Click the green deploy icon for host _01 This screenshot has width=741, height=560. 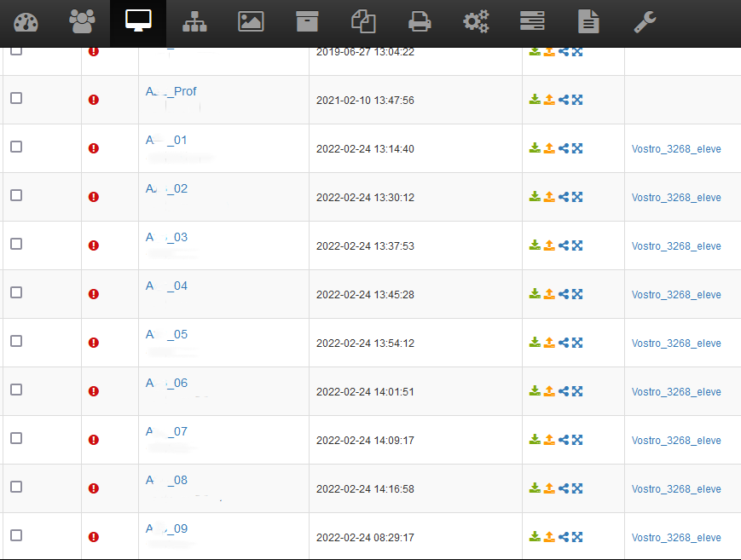click(x=535, y=148)
